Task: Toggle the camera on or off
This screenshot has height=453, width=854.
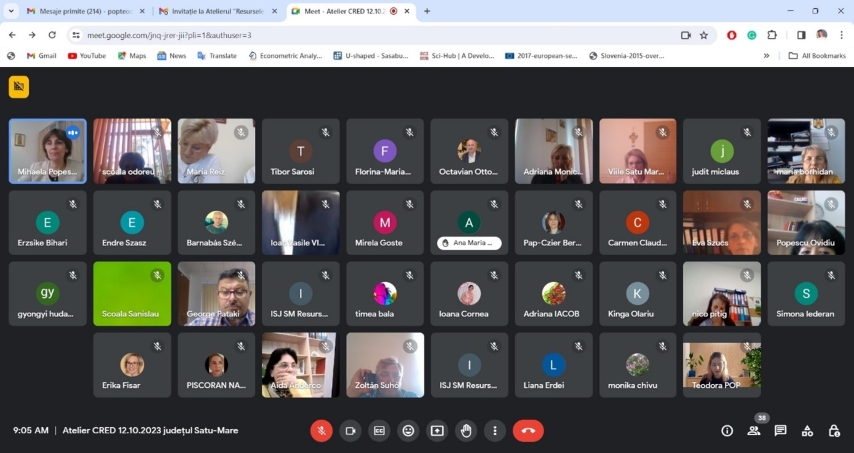Action: click(x=350, y=430)
